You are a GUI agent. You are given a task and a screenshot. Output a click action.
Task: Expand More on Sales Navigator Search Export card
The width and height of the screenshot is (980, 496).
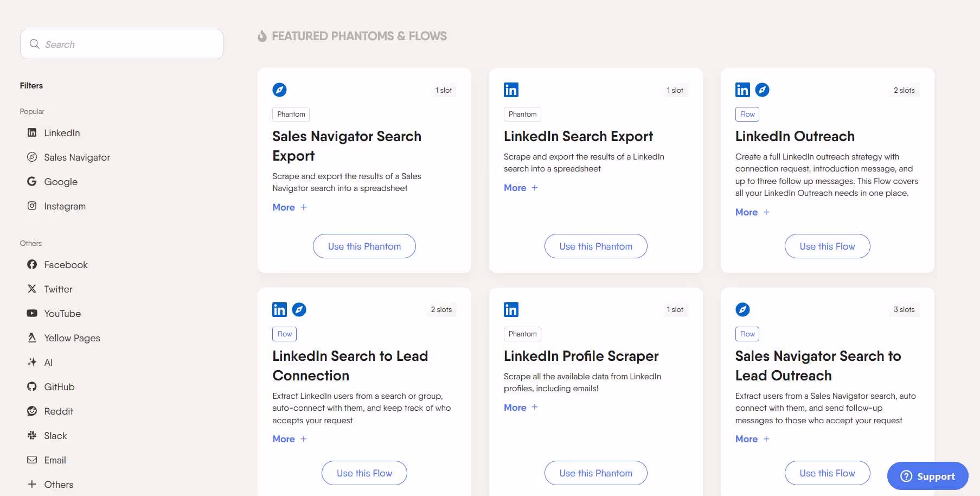tap(290, 207)
